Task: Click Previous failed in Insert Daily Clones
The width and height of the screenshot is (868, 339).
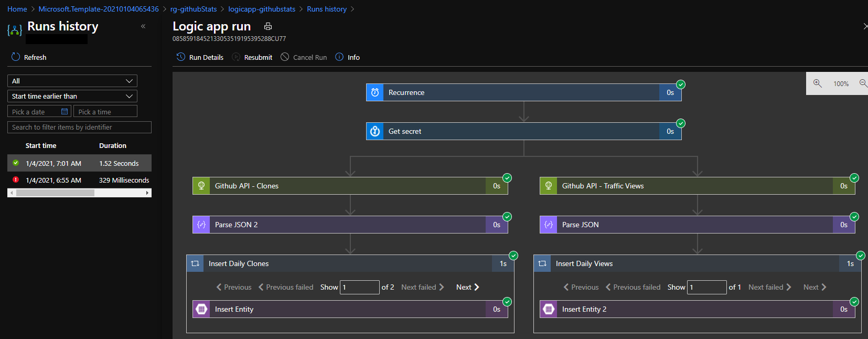Action: [286, 287]
